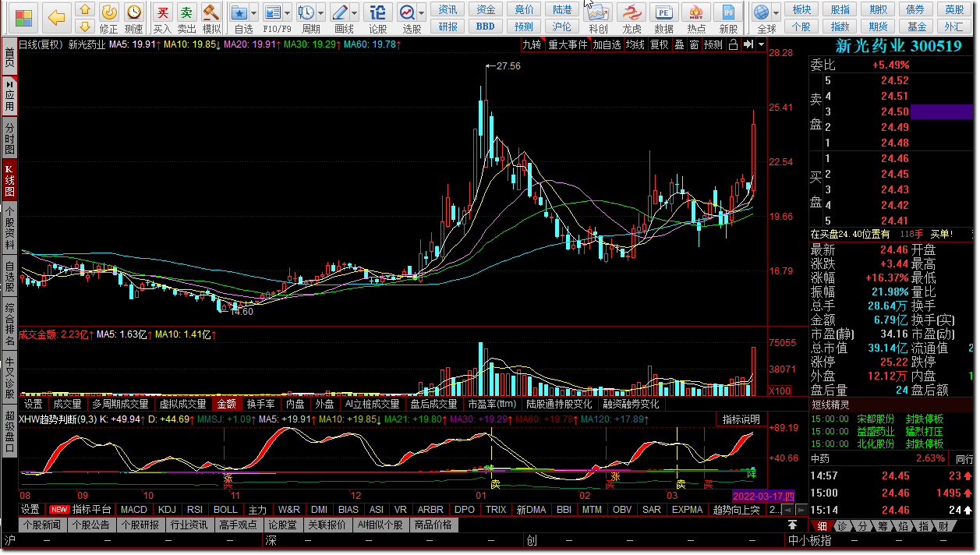Click the date marker 2022-03-17
Viewport: 980px width, 555px height.
pyautogui.click(x=763, y=496)
